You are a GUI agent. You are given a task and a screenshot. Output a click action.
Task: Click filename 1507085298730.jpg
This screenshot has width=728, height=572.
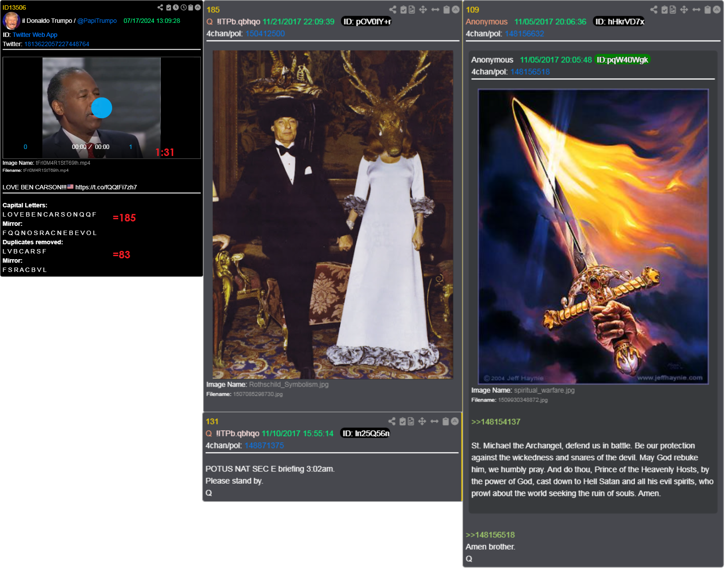point(258,394)
